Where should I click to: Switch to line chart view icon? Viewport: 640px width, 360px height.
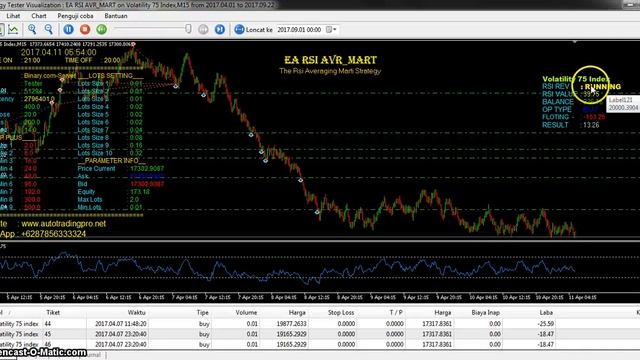(x=13, y=29)
